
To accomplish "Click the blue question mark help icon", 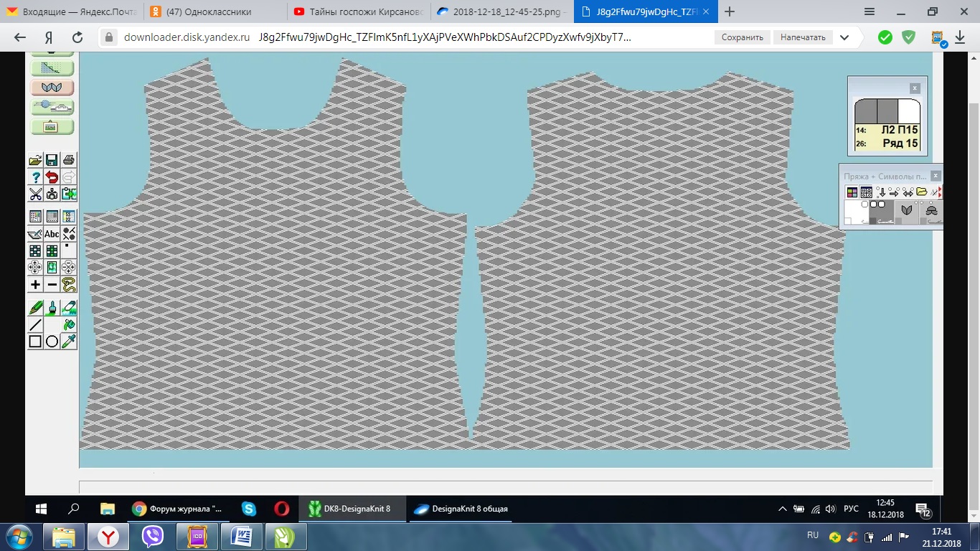I will click(x=35, y=177).
